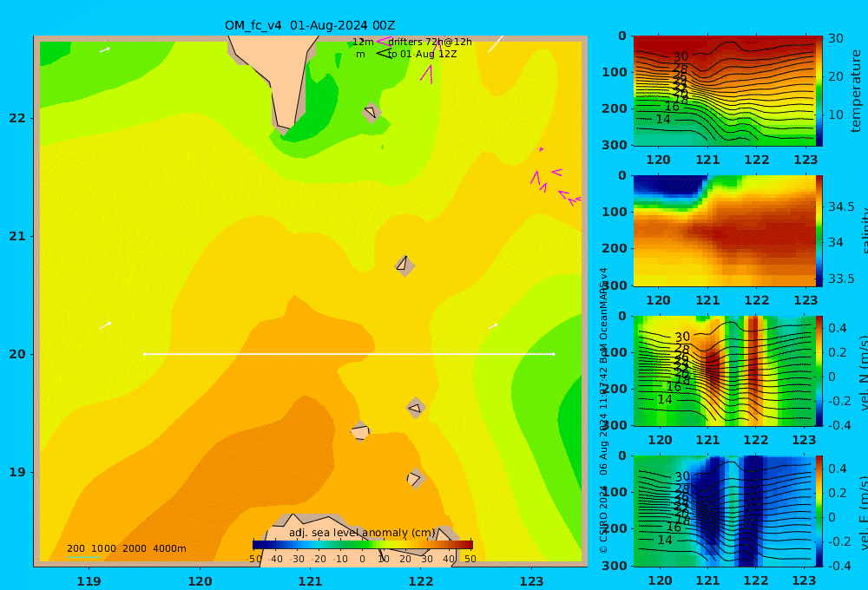Click the longitude label 123 on main map
The image size is (868, 590).
click(531, 581)
